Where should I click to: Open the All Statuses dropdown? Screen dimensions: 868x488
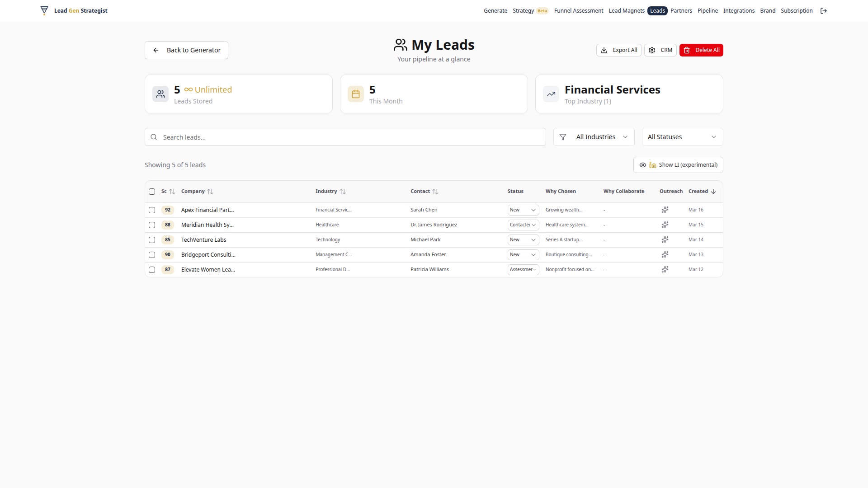pyautogui.click(x=682, y=136)
